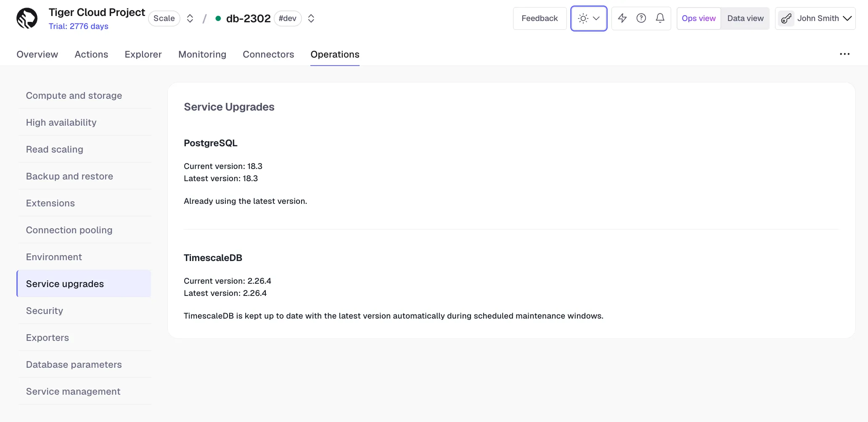Open the help question mark icon
The image size is (868, 422).
click(x=641, y=18)
